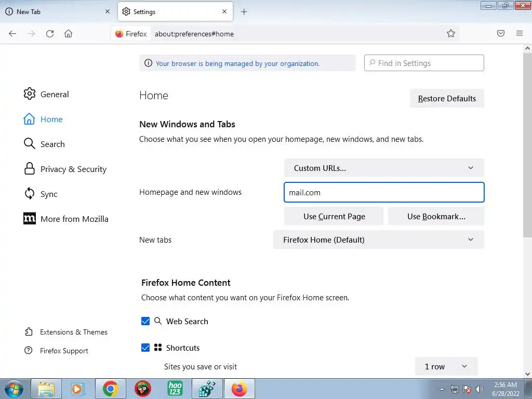Open the Windows Start menu
This screenshot has width=532, height=399.
click(x=14, y=389)
